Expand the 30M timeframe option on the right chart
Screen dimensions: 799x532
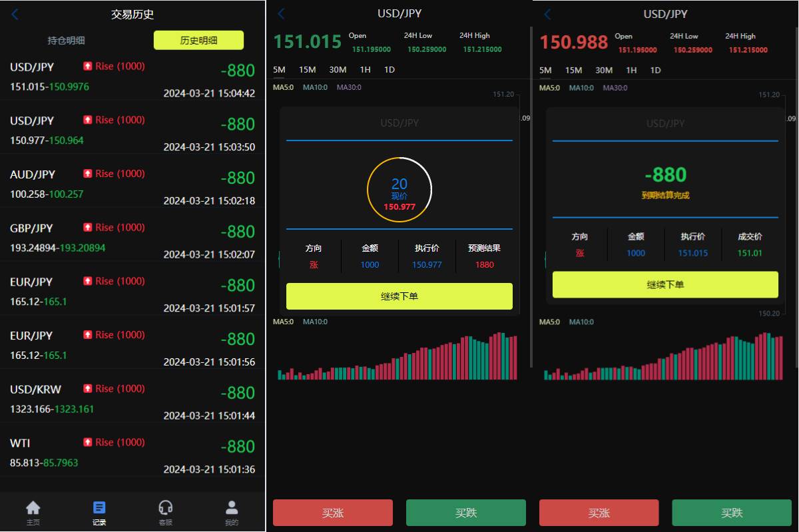click(603, 69)
